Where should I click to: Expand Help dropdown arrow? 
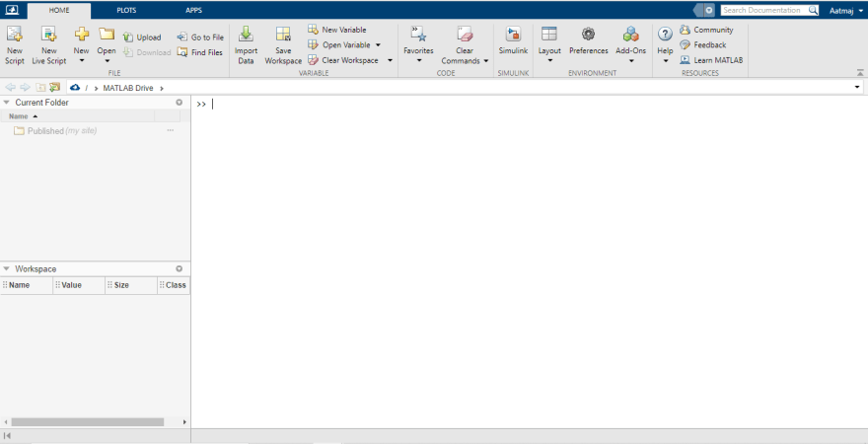coord(666,60)
